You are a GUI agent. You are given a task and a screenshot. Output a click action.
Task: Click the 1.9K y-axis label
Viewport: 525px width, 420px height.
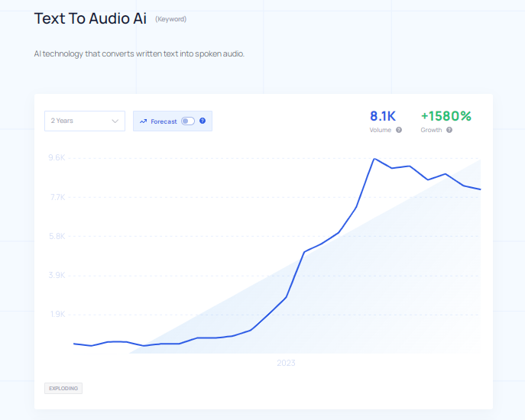57,314
